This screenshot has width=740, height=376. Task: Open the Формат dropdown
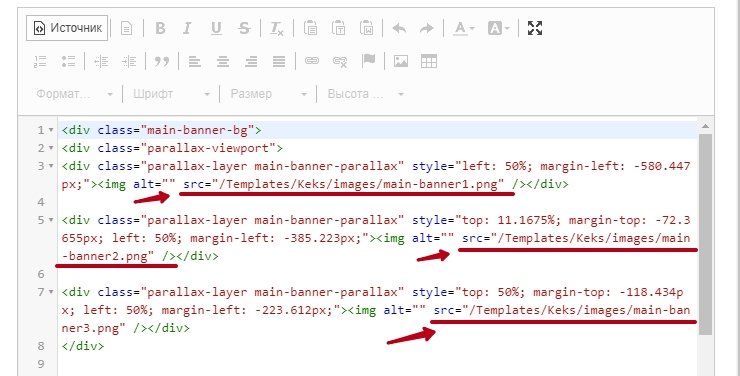(x=75, y=94)
